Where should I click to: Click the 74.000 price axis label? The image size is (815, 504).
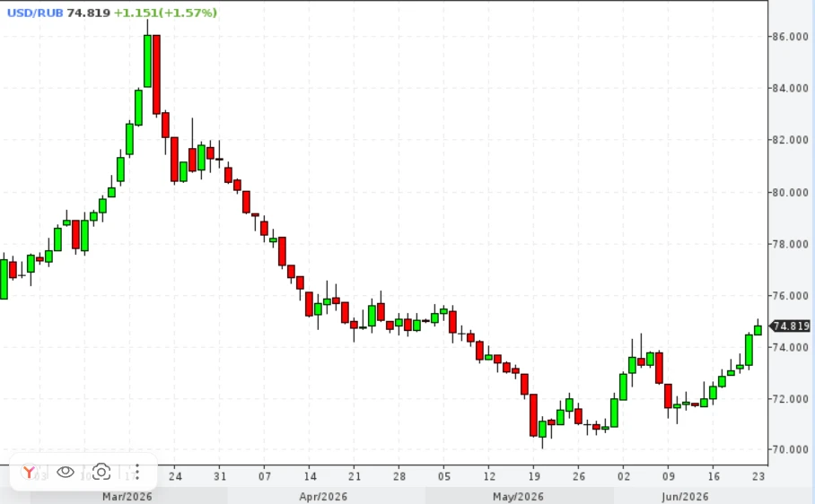click(791, 347)
